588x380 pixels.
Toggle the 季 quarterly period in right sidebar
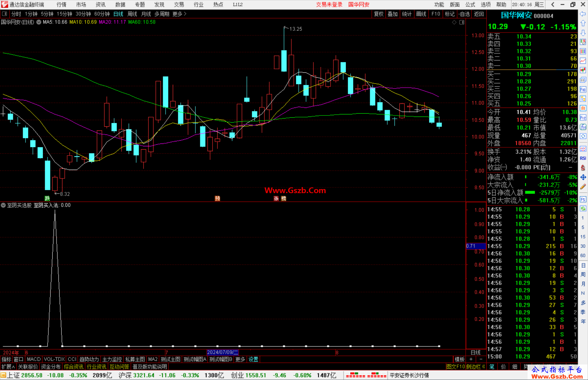pyautogui.click(x=583, y=312)
